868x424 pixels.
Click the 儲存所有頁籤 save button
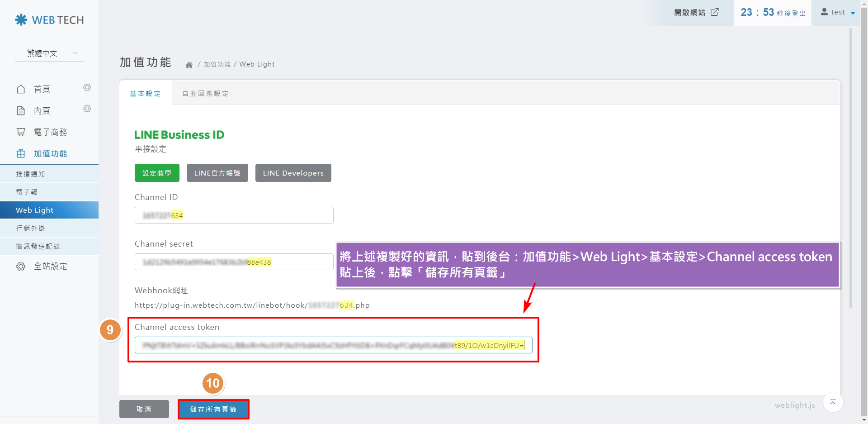click(213, 409)
